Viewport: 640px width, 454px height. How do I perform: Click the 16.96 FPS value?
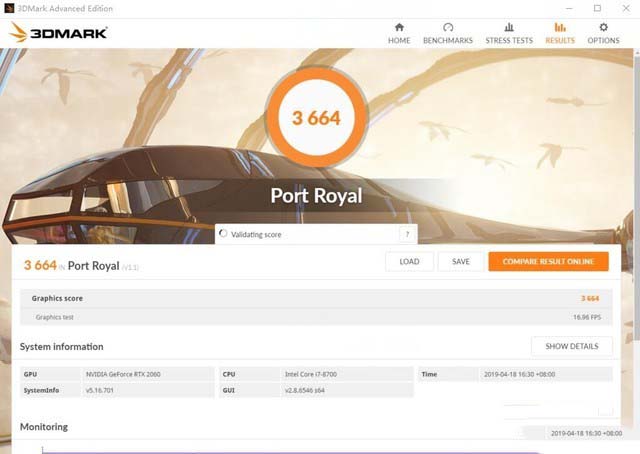coord(587,317)
